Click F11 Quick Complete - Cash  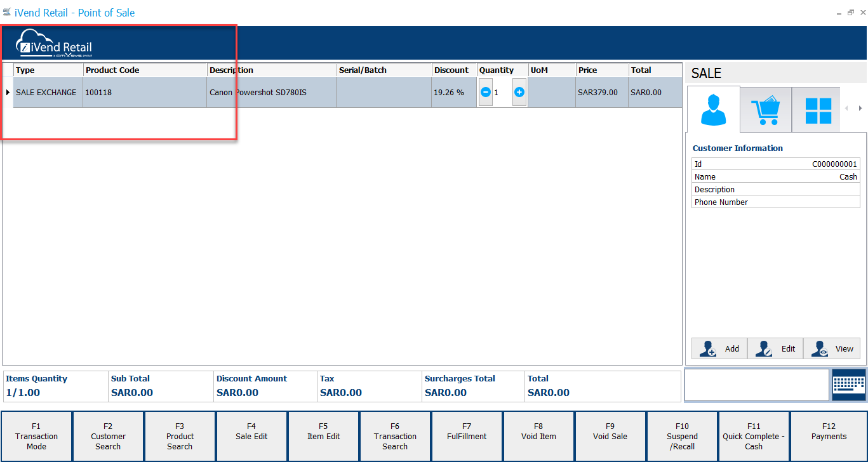[754, 436]
